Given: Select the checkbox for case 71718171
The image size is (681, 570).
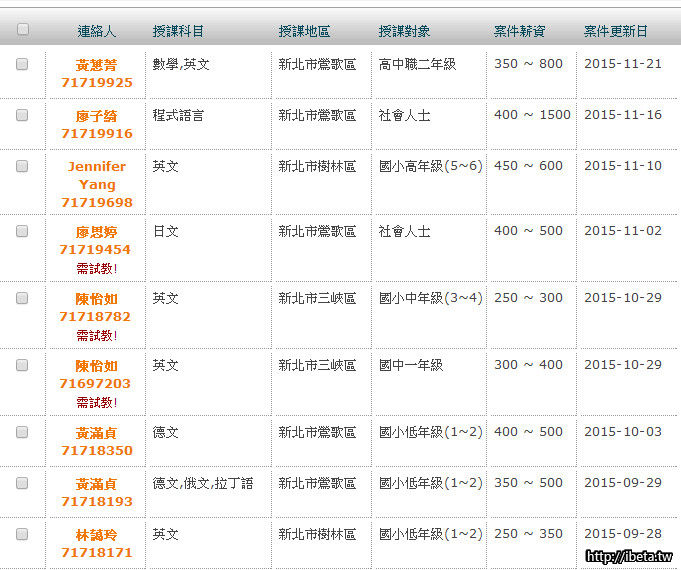Looking at the screenshot, I should click(22, 535).
